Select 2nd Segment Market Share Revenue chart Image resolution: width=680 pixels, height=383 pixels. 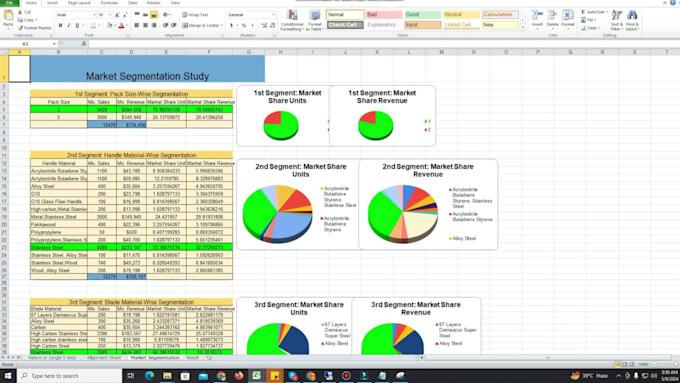(x=428, y=204)
